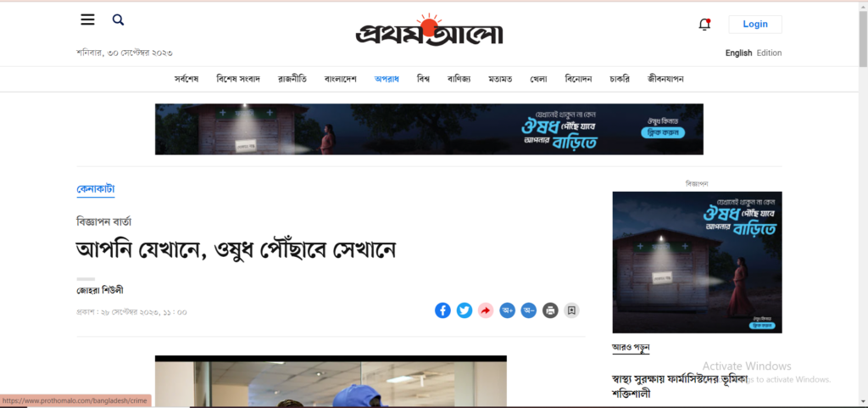
Task: Share article on Twitter icon
Action: point(464,310)
